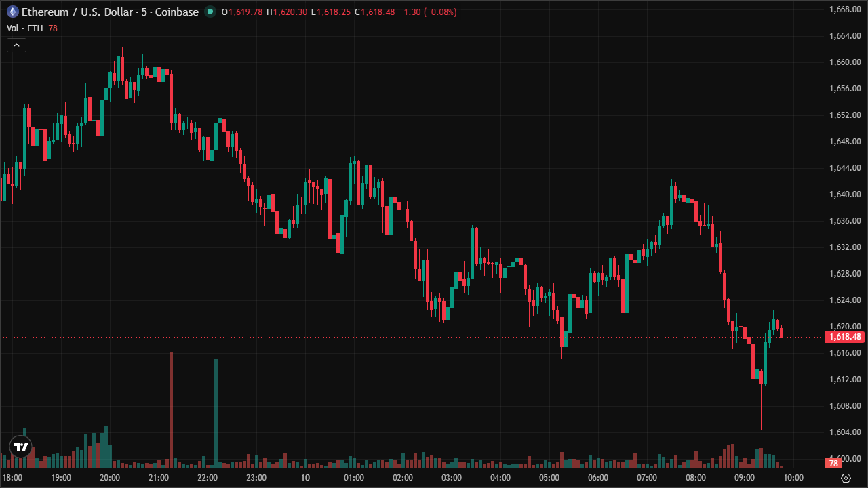Click the 20:00 time axis label
Viewport: 868px width, 488px height.
tap(110, 477)
